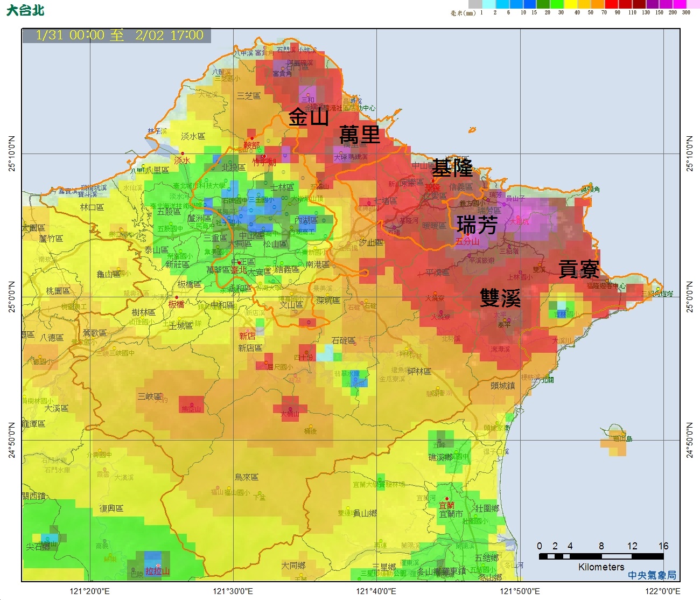The width and height of the screenshot is (700, 600).
Task: Click the large 雙溪 label
Action: pos(500,298)
